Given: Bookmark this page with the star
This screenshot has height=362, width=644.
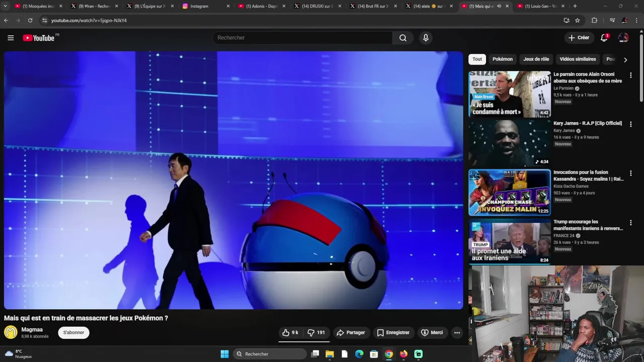Looking at the screenshot, I should click(x=578, y=20).
